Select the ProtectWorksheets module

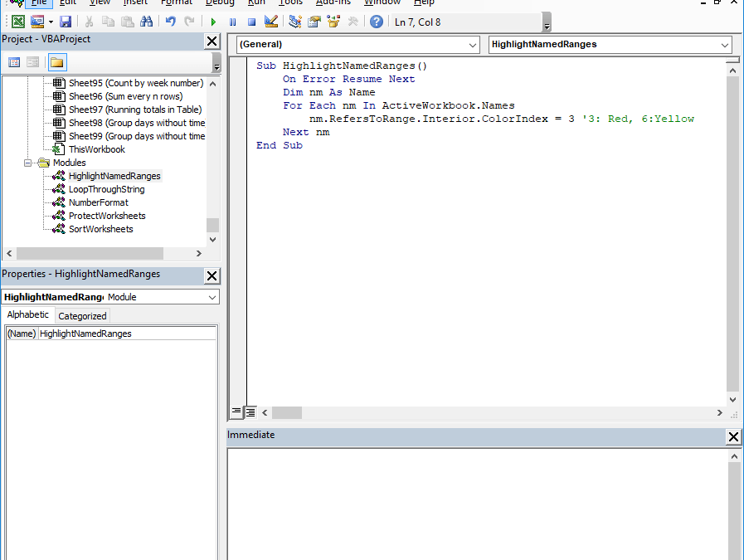pyautogui.click(x=107, y=216)
